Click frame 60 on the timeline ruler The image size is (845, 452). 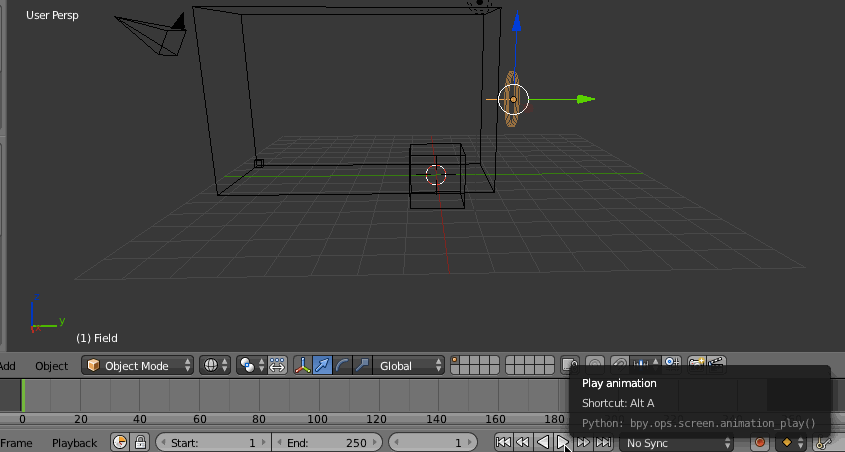point(199,419)
